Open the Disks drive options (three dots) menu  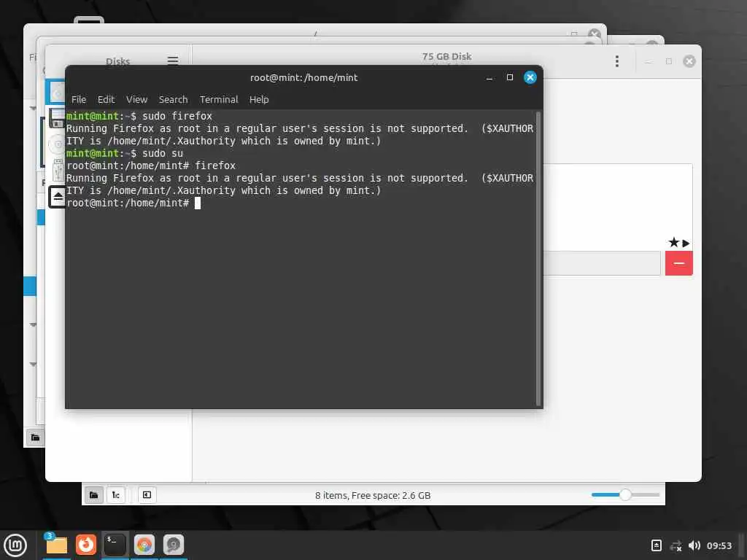pos(617,61)
